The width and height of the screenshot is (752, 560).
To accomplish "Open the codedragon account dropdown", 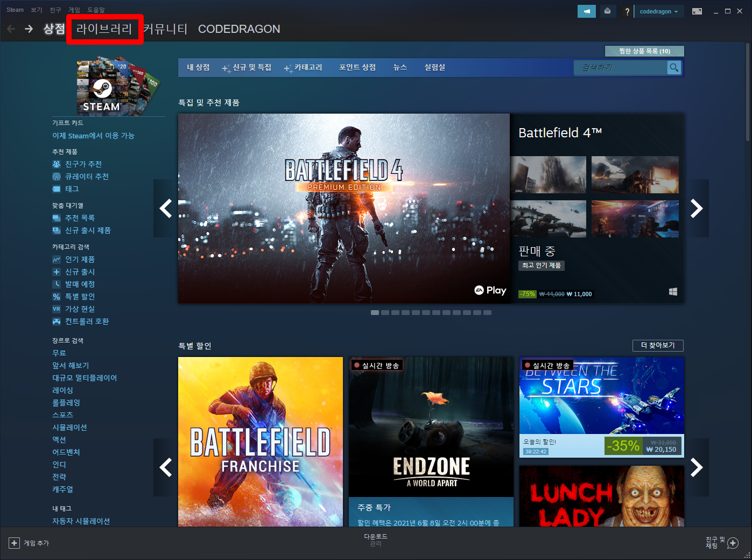I will [x=659, y=11].
